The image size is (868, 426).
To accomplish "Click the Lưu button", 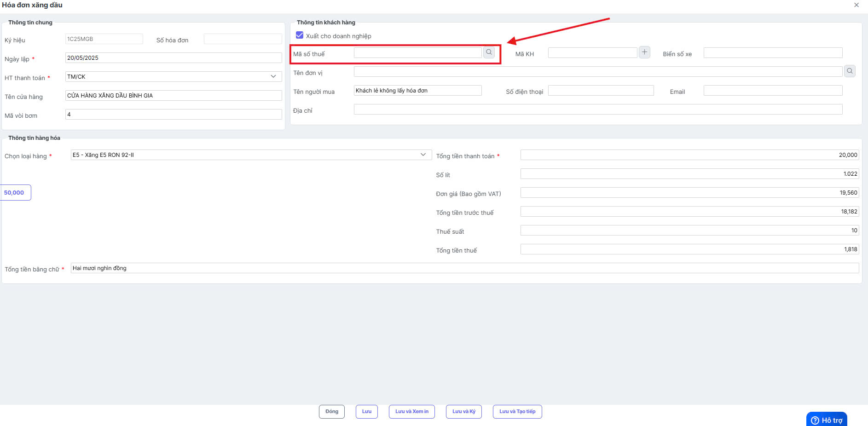I will click(x=366, y=412).
